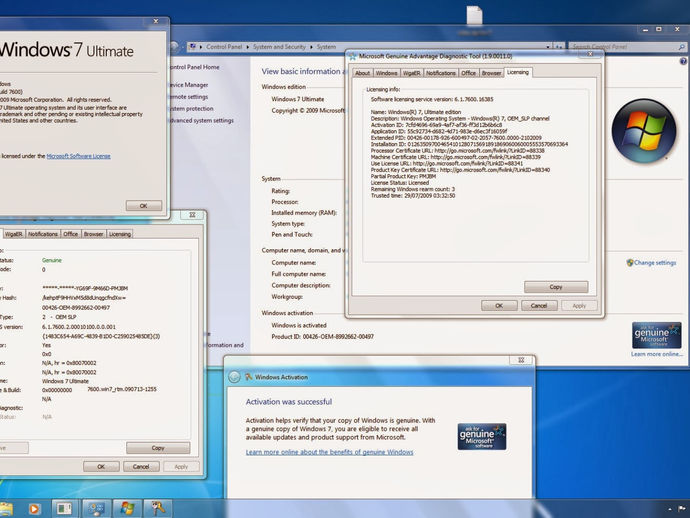Click the Control Panel address bar icon

click(x=192, y=47)
